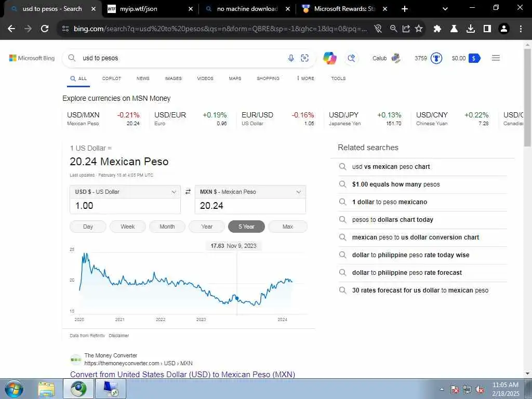
Task: Select the Month chart range
Action: (x=167, y=227)
